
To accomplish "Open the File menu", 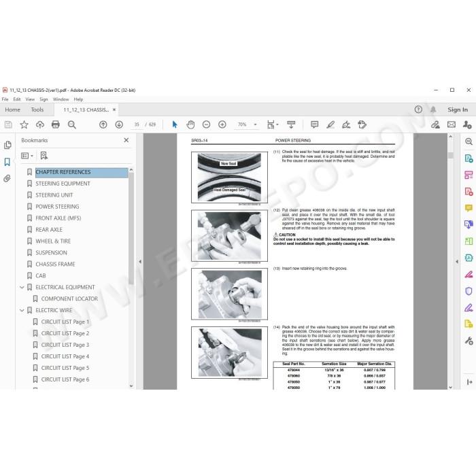I will [5, 99].
